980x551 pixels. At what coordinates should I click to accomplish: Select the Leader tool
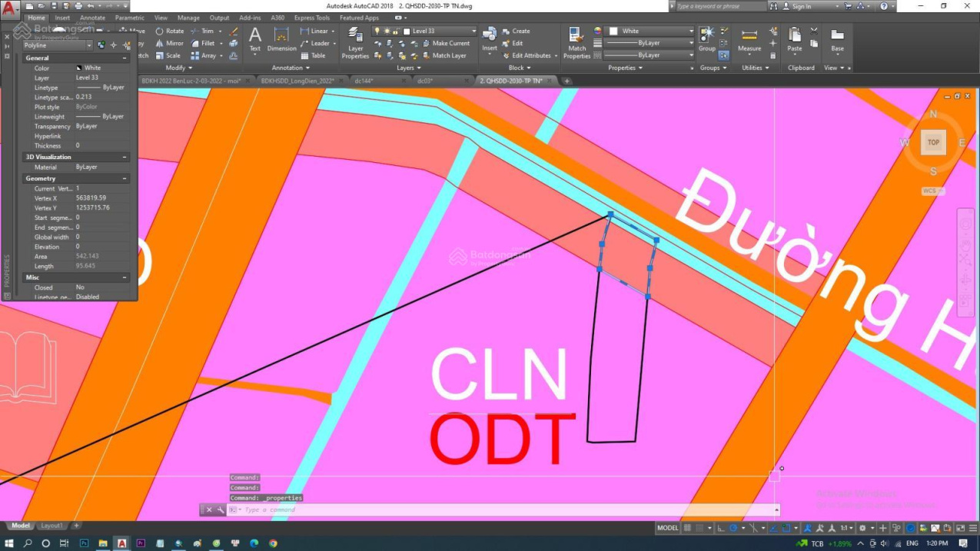point(315,44)
